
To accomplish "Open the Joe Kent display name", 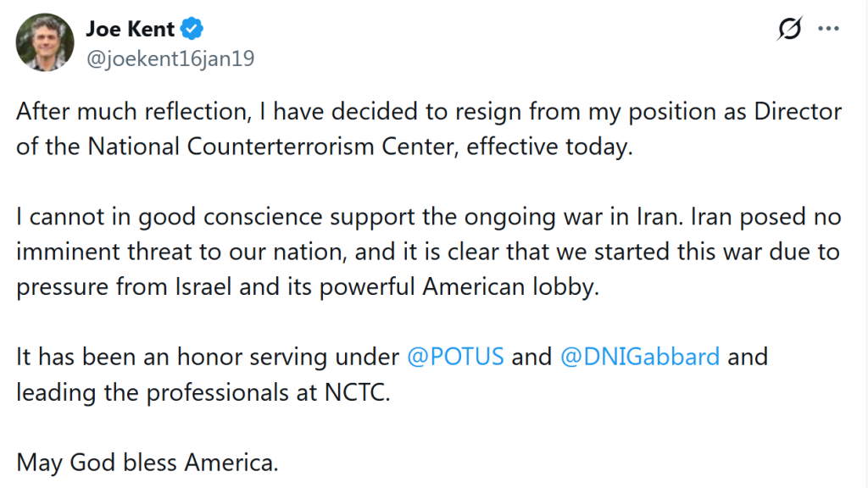I will pos(130,29).
